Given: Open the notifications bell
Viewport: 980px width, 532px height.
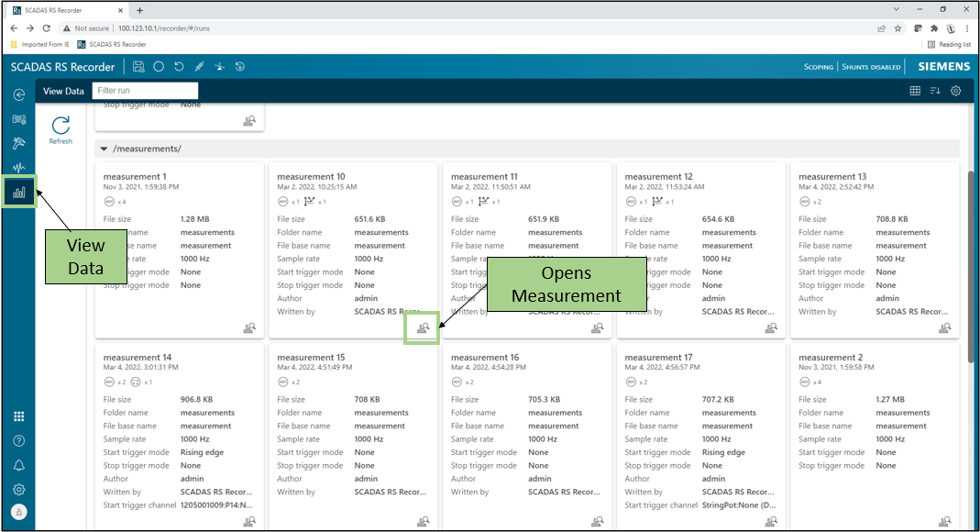Looking at the screenshot, I should coord(18,466).
